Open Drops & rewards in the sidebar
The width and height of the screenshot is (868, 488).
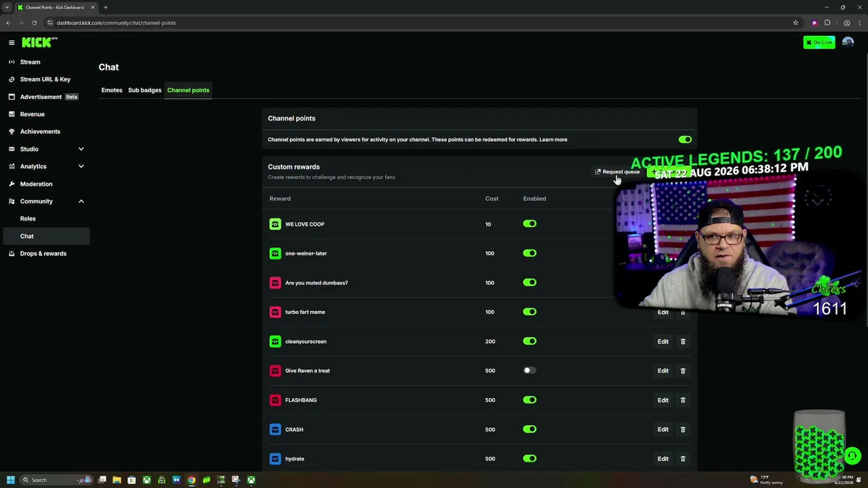[x=43, y=253]
